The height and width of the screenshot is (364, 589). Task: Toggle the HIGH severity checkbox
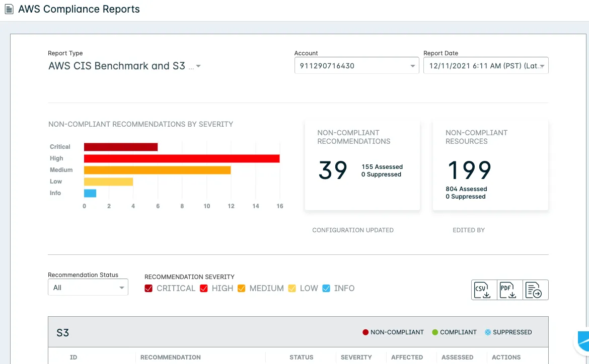click(203, 288)
